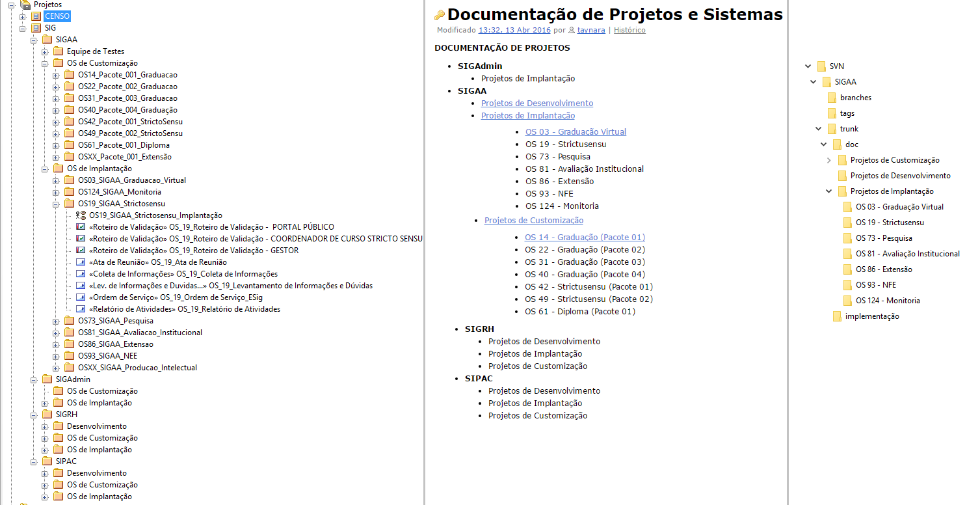Image resolution: width=980 pixels, height=505 pixels.
Task: Expand the OS03_SIGAA_Graduacao_Virtual node
Action: click(56, 180)
